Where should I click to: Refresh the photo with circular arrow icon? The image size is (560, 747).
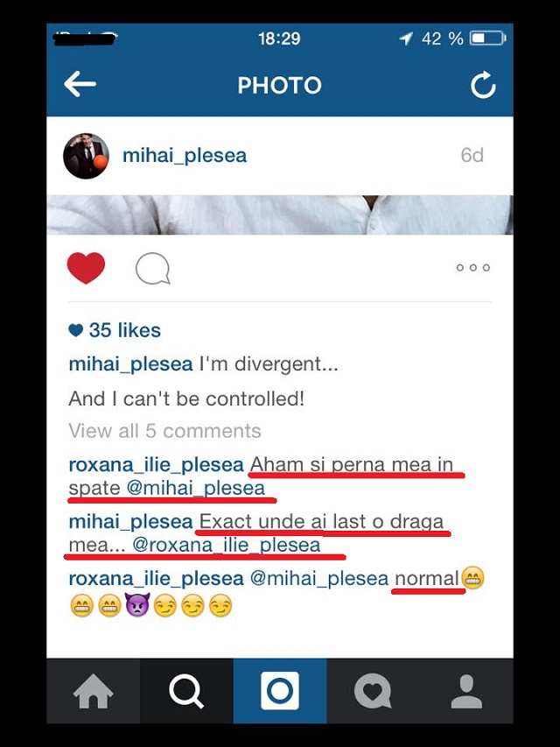click(x=483, y=85)
